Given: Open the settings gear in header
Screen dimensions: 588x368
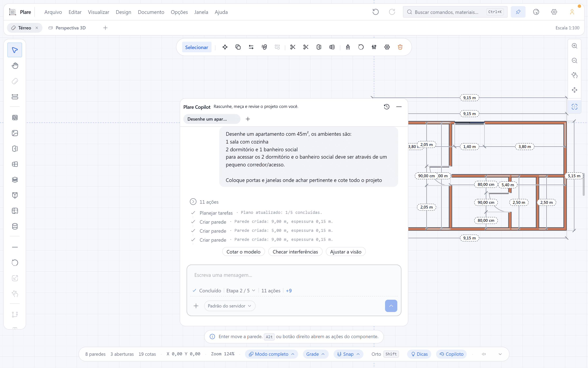Looking at the screenshot, I should (x=554, y=12).
